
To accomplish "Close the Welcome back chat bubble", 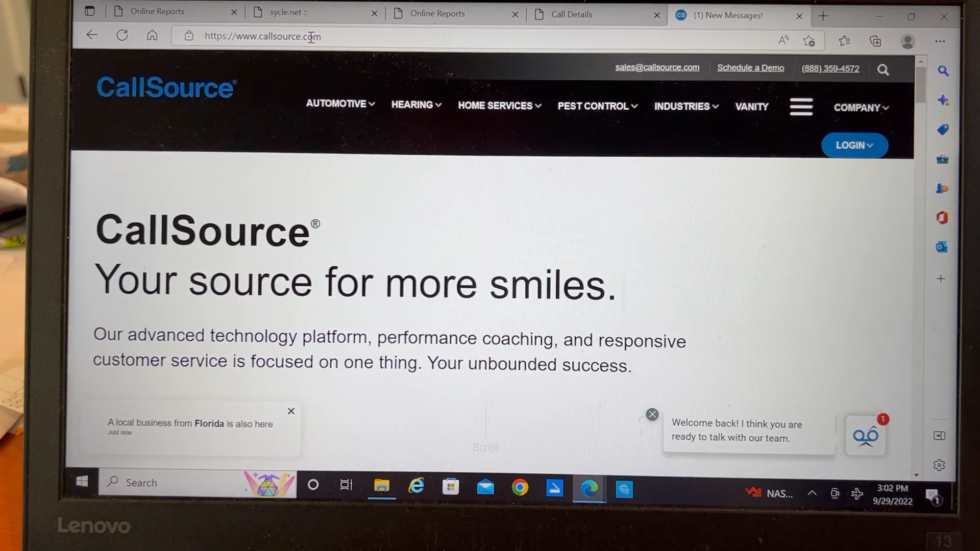I will [x=652, y=414].
